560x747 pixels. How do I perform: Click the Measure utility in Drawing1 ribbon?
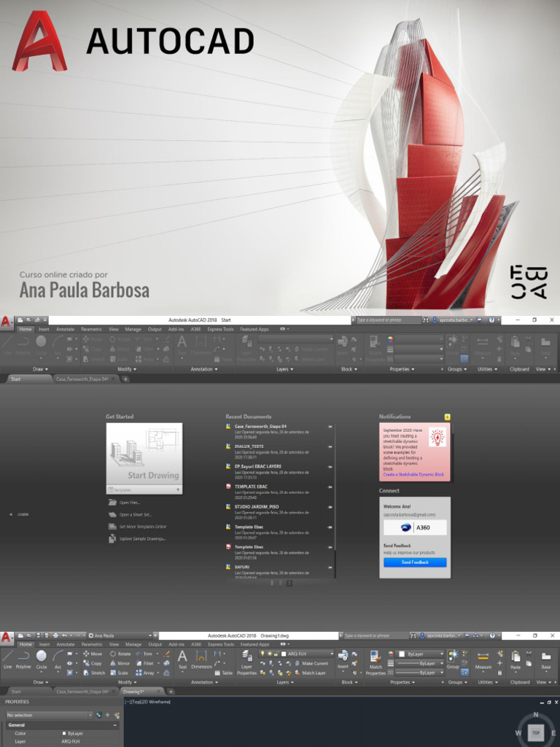click(483, 659)
